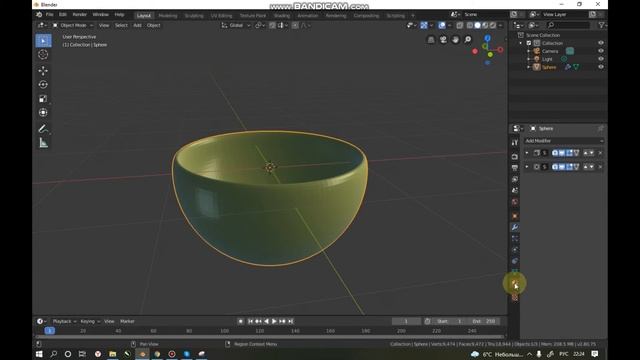Collapse the Collection tree item

(x=521, y=43)
